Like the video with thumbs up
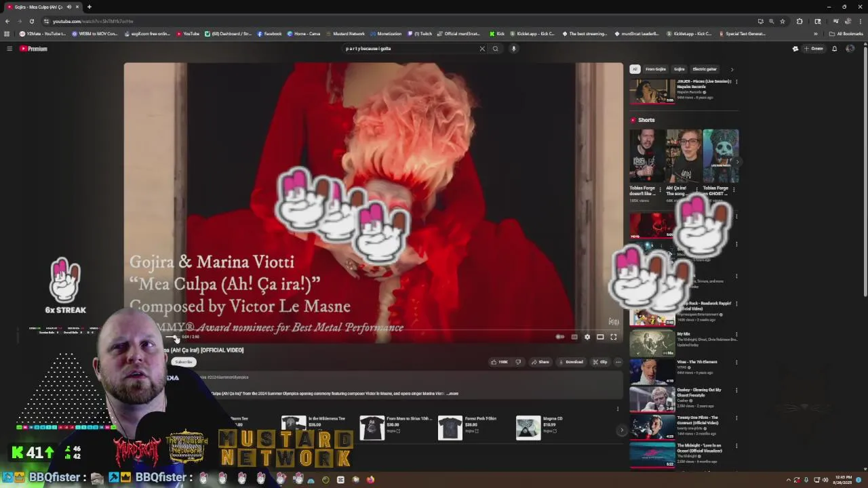This screenshot has height=488, width=868. pos(500,362)
